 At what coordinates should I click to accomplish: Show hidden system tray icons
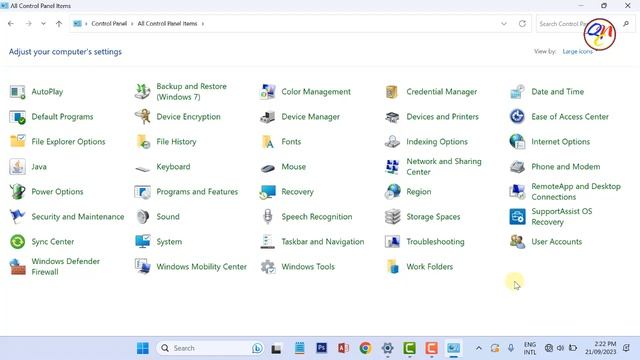click(479, 348)
